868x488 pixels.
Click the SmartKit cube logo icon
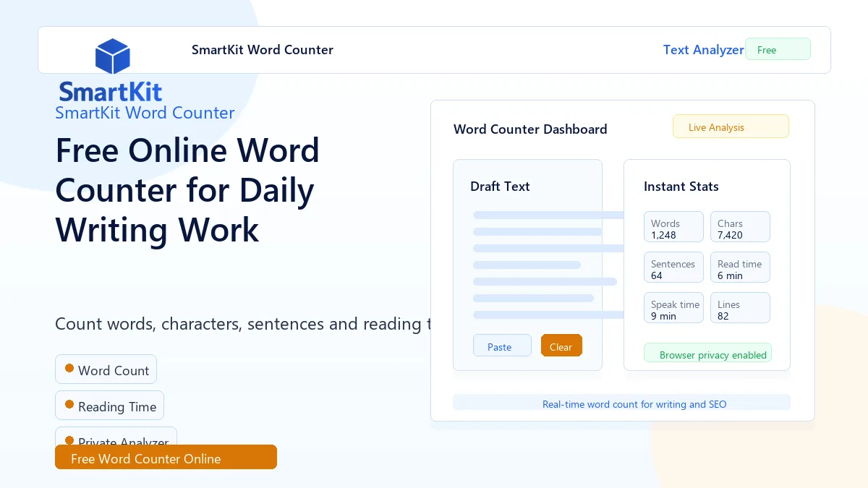pyautogui.click(x=112, y=56)
